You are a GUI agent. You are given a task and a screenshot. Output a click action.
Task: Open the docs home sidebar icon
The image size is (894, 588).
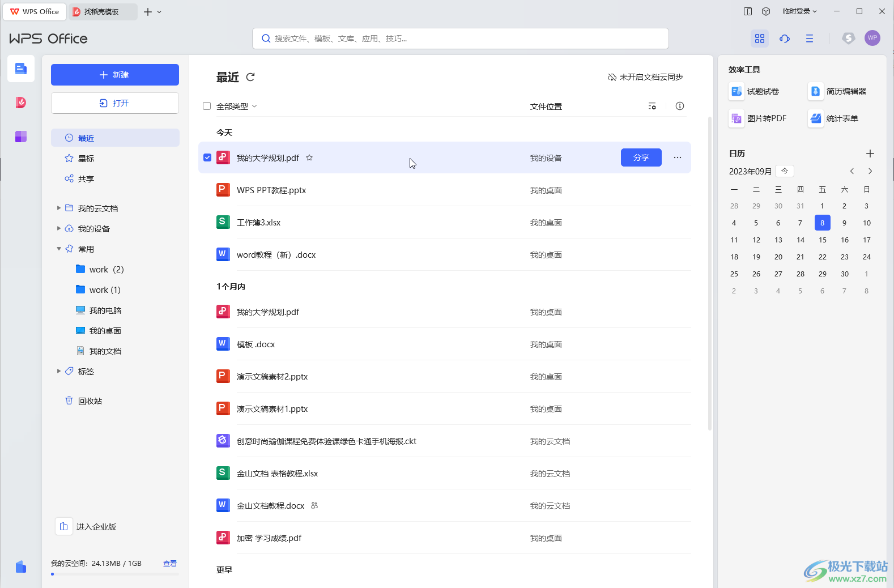click(x=21, y=69)
